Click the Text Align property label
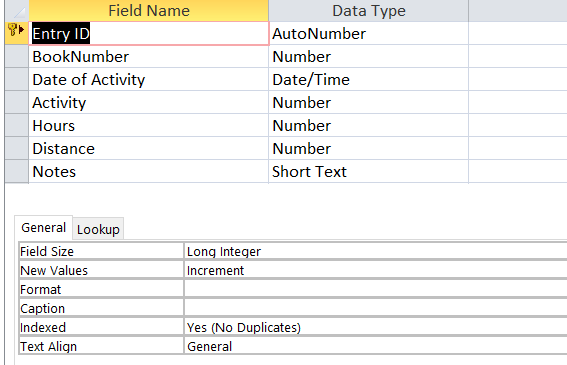The image size is (567, 365). pos(101,347)
